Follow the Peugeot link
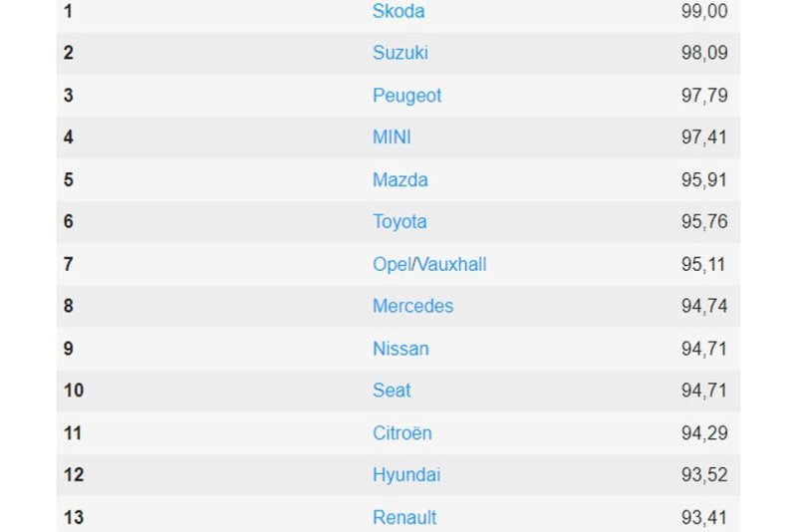The image size is (797, 532). click(406, 96)
